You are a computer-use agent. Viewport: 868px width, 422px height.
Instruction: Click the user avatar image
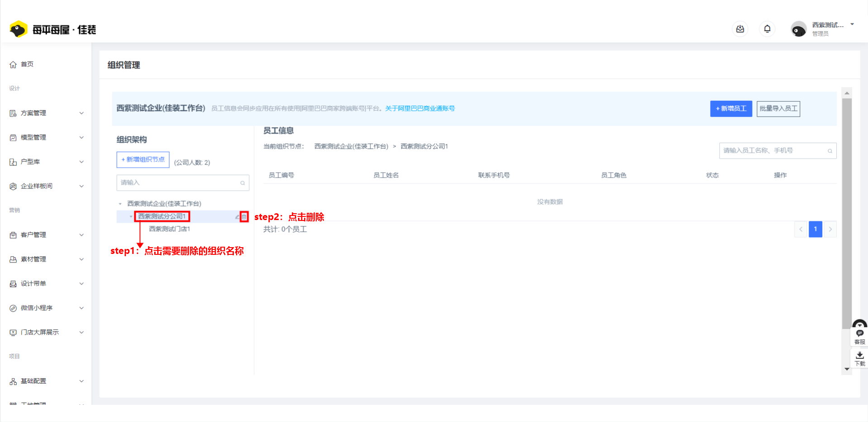point(798,29)
